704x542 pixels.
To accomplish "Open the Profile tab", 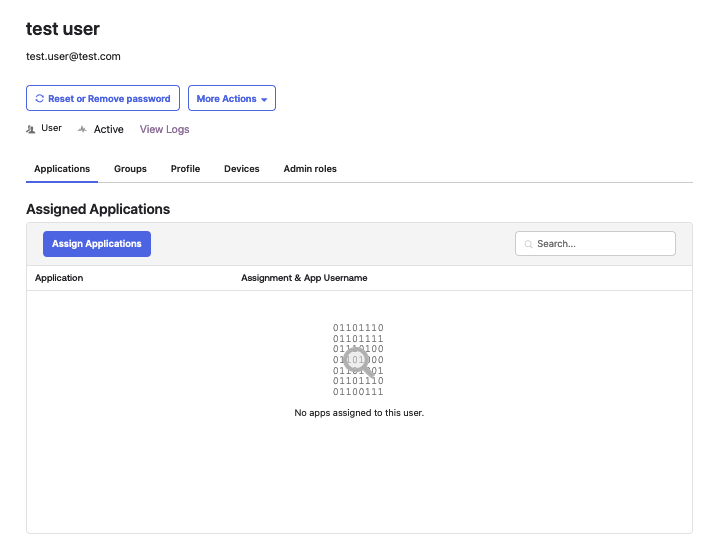I will coord(185,169).
